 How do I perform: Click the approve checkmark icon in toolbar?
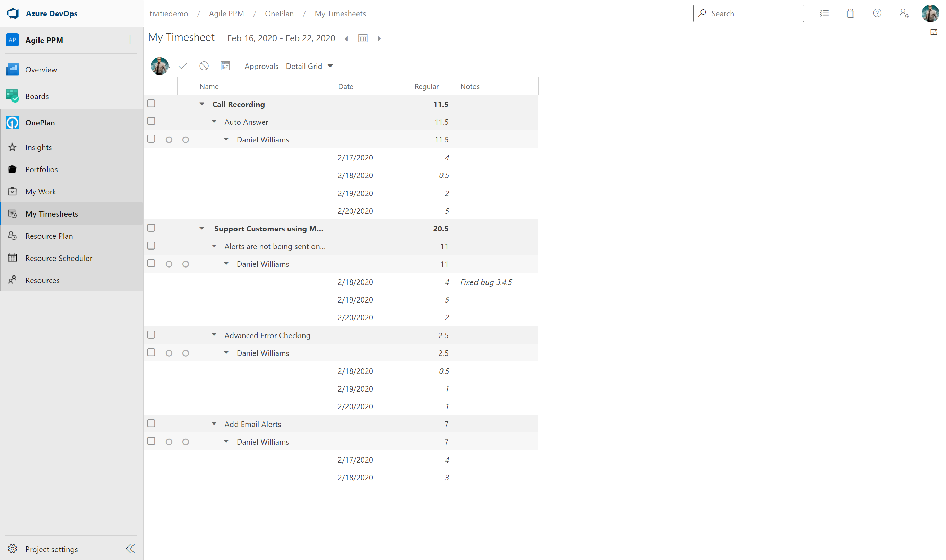(x=183, y=66)
